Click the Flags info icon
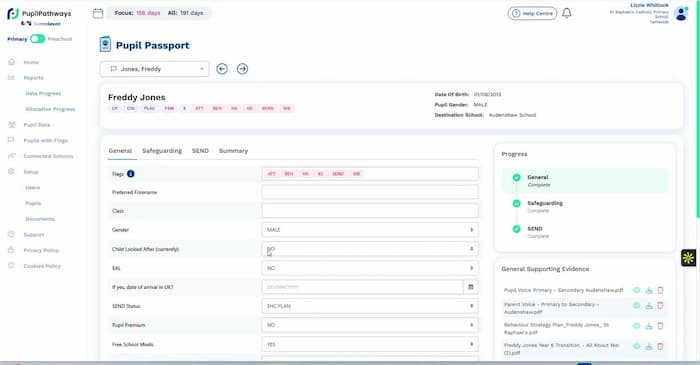This screenshot has height=365, width=700. [130, 174]
